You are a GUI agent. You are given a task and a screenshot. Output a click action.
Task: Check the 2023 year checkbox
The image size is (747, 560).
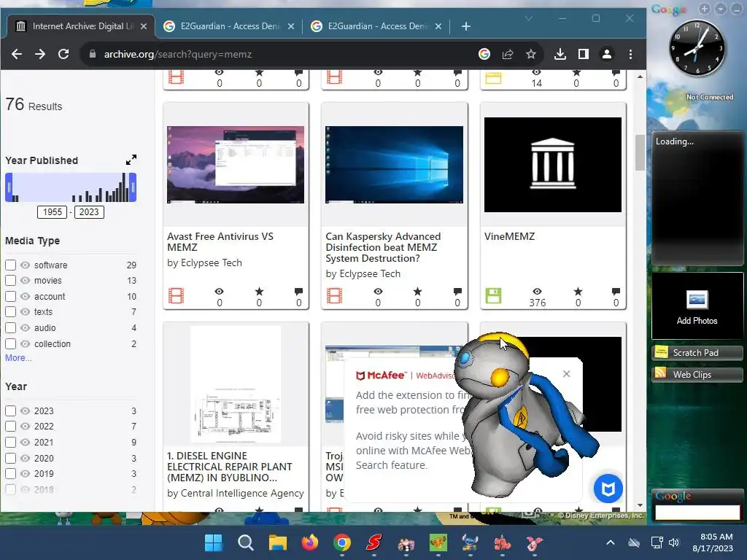[10, 411]
